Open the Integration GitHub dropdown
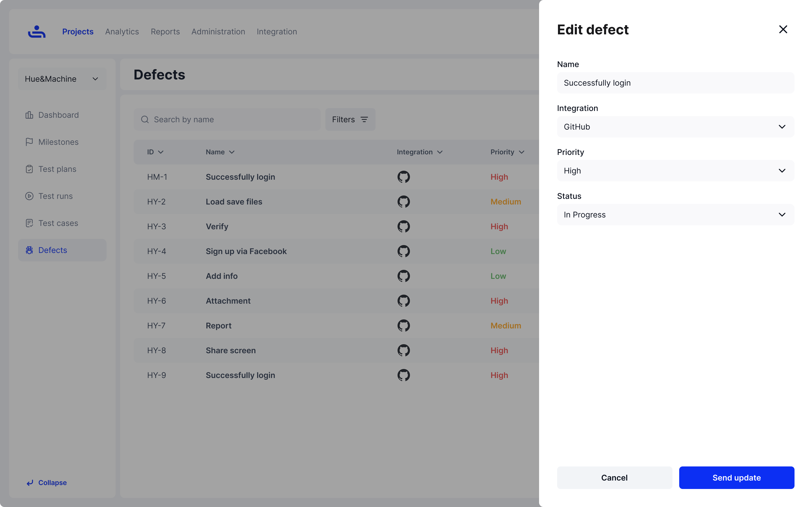The width and height of the screenshot is (812, 507). (675, 127)
